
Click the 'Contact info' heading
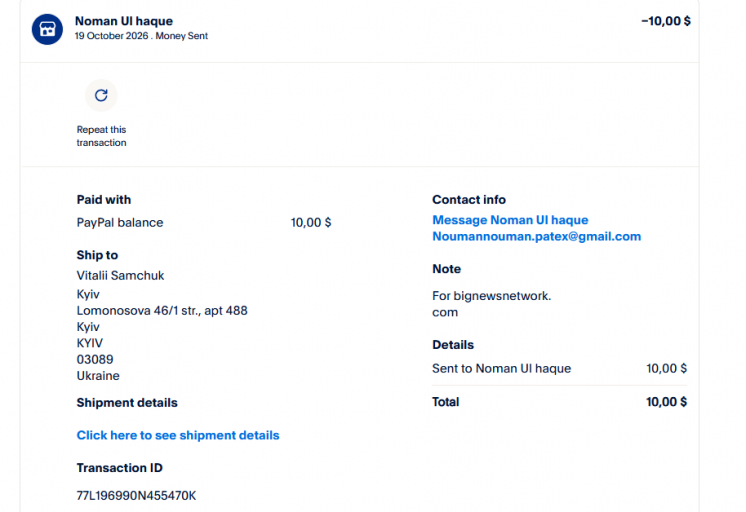[469, 199]
